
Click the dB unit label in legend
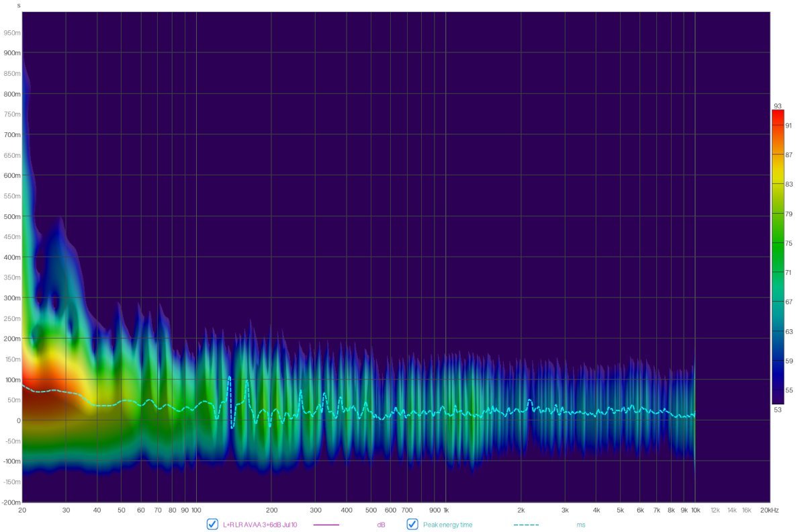(381, 525)
